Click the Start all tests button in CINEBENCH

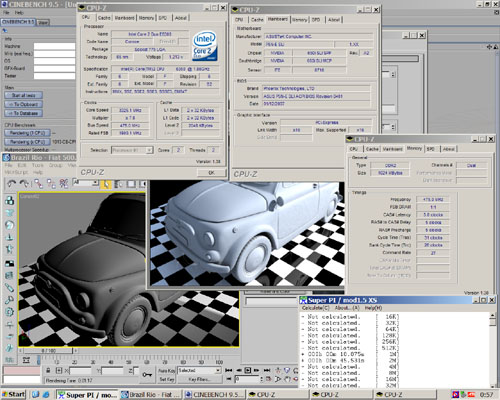point(23,95)
